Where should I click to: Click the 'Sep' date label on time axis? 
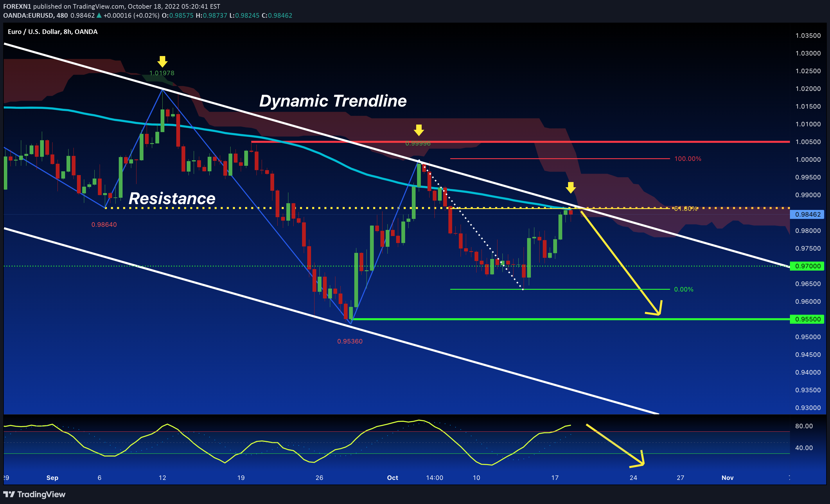click(x=52, y=478)
